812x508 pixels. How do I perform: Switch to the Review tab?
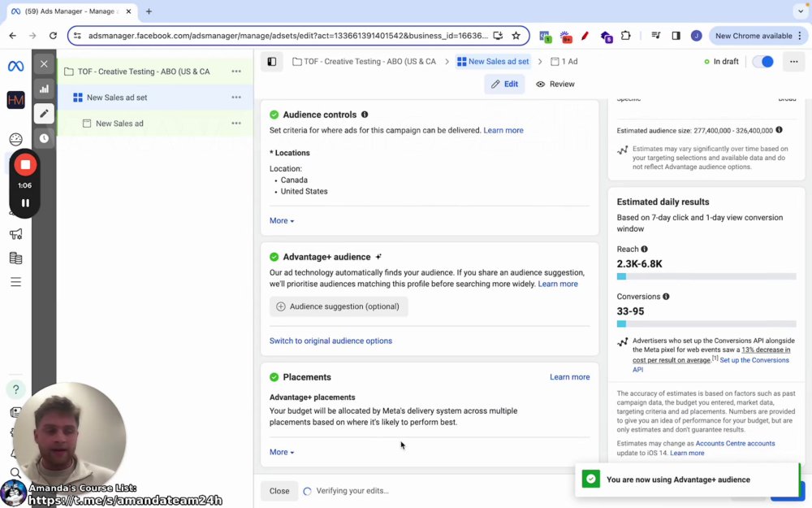(x=555, y=84)
